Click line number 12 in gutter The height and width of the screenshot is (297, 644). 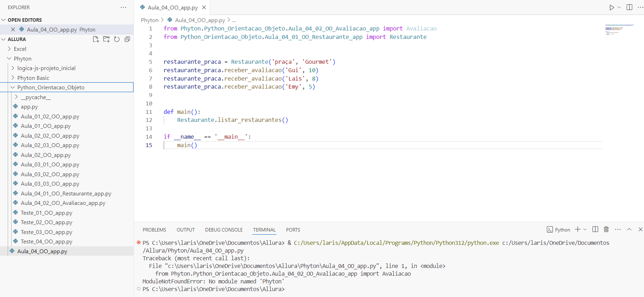tap(149, 120)
